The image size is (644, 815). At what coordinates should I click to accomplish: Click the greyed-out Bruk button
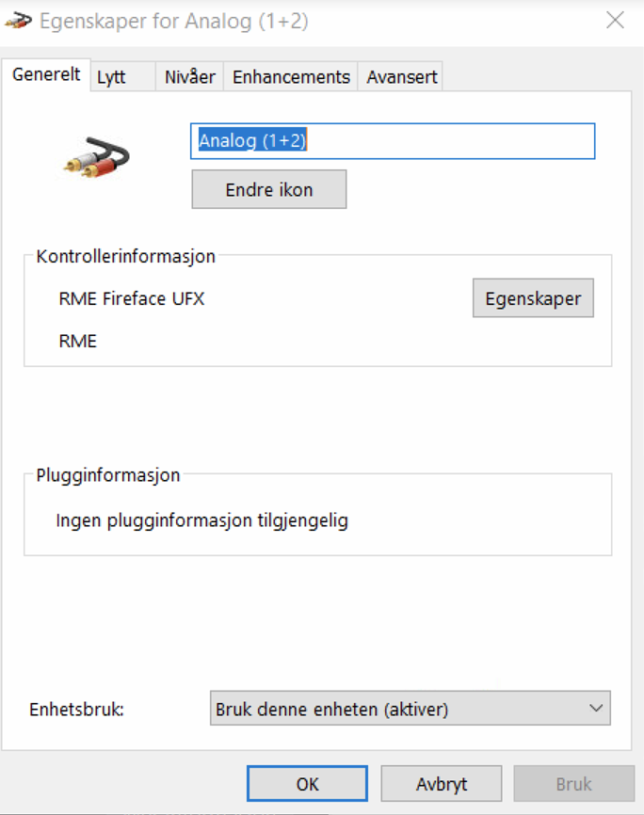[x=573, y=783]
